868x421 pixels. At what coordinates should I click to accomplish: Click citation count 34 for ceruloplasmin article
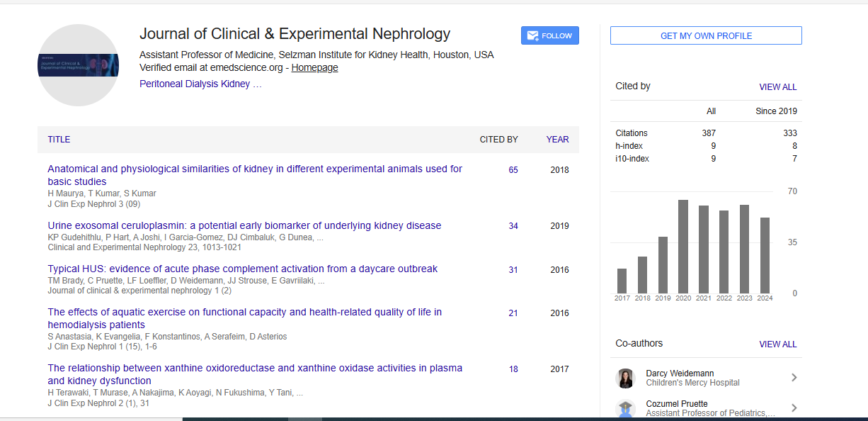coord(513,226)
